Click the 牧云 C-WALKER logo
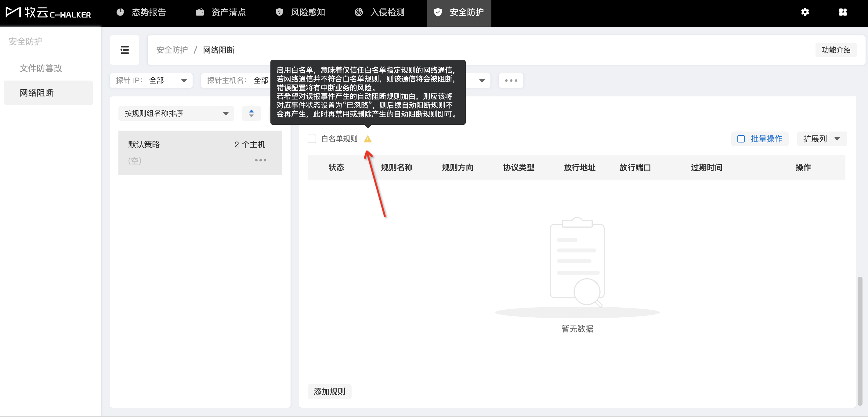The height and width of the screenshot is (418, 868). (x=49, y=13)
